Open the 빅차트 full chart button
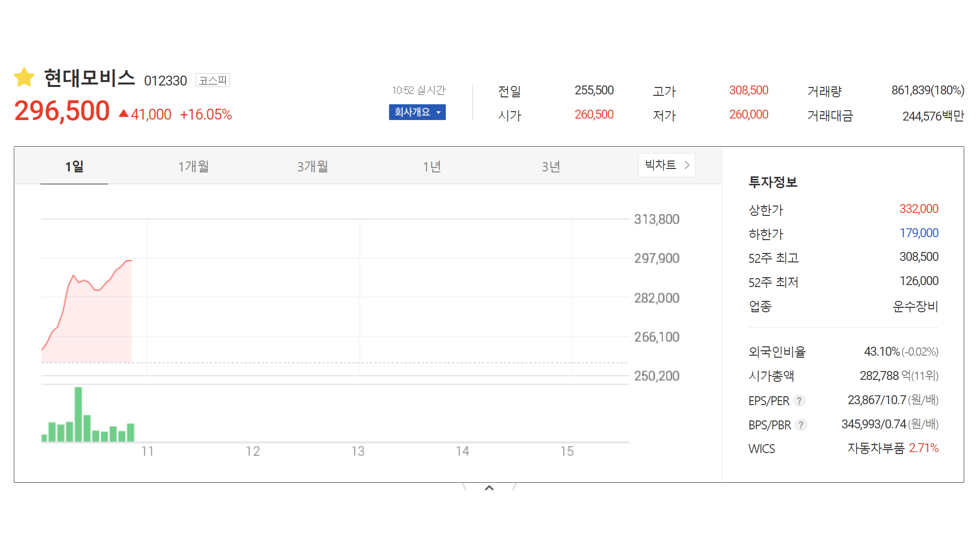This screenshot has height=541, width=980. 661,165
